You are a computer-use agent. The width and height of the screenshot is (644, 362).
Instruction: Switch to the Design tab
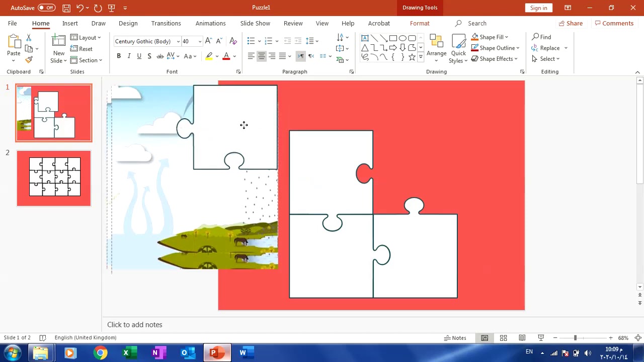tap(128, 23)
